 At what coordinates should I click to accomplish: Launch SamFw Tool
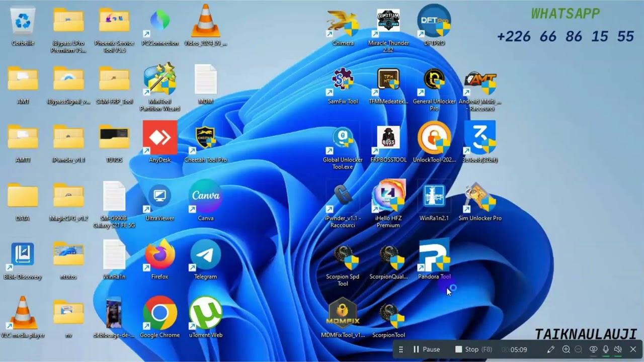343,80
